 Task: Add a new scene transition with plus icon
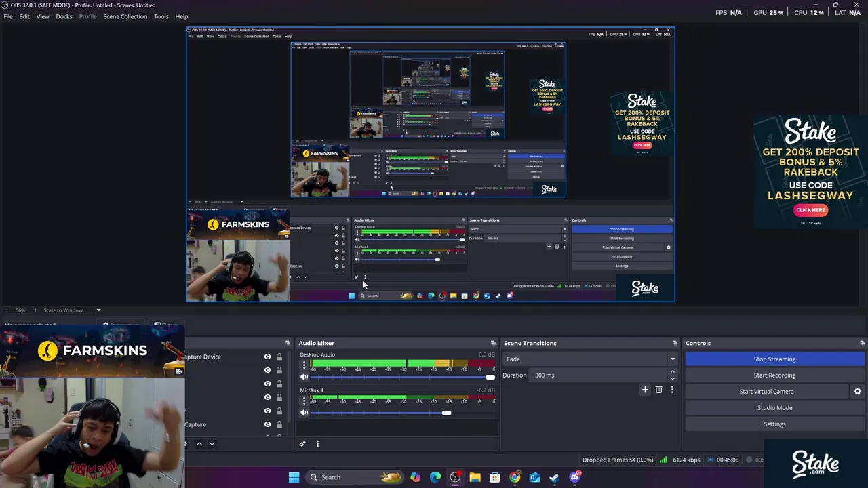click(x=645, y=390)
